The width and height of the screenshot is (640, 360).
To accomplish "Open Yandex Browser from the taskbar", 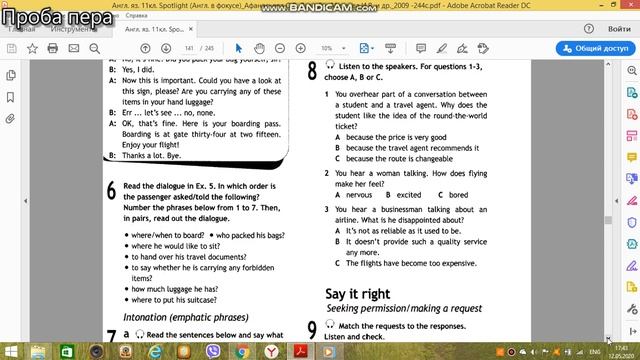I will coord(271,352).
